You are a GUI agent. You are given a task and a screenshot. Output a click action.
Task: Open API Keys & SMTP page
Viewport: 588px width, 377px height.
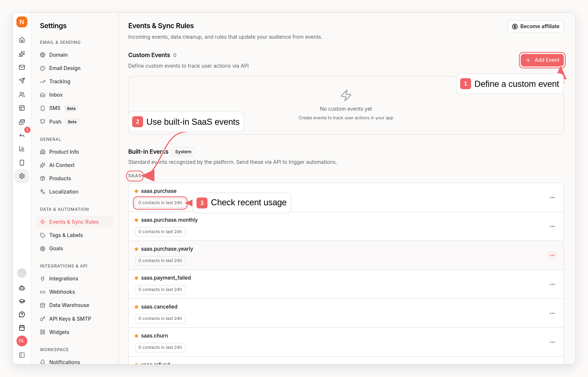[75, 319]
